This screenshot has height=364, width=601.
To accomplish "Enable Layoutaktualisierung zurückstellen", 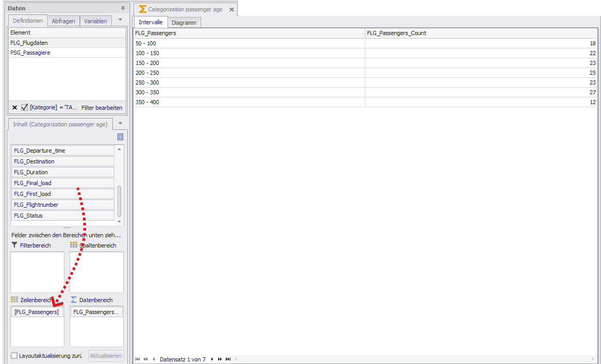I will [13, 355].
